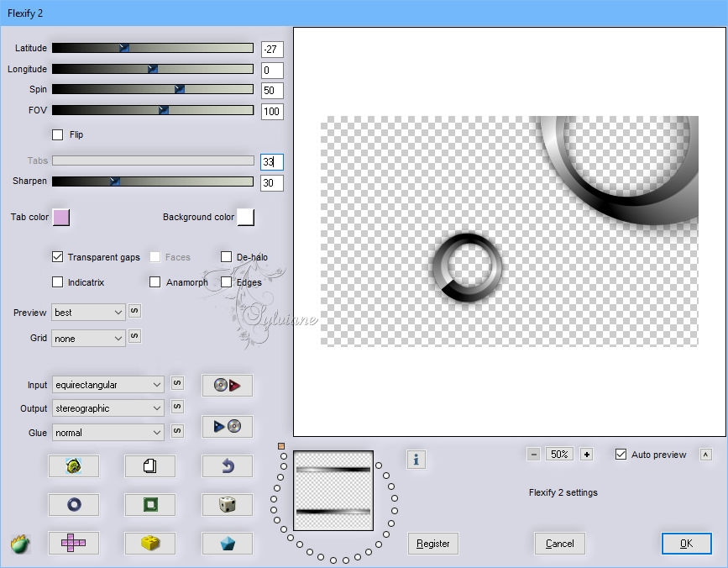Viewport: 728px width, 568px height.
Task: Click the Register button
Action: click(x=432, y=544)
